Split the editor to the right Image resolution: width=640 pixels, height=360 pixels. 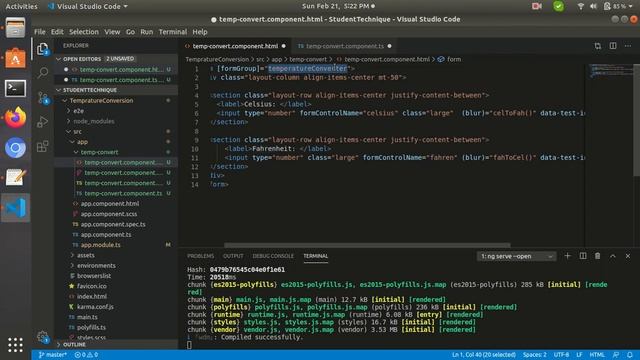(613, 46)
